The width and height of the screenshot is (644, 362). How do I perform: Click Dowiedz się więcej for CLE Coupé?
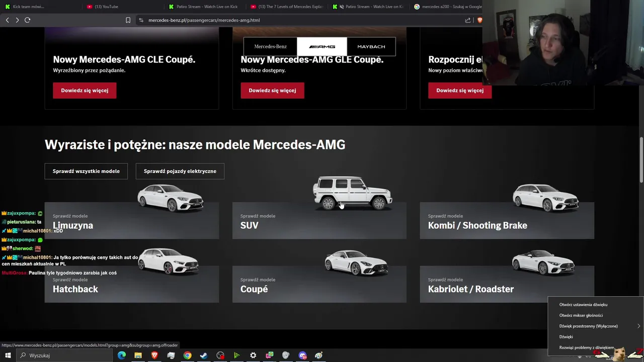(85, 90)
